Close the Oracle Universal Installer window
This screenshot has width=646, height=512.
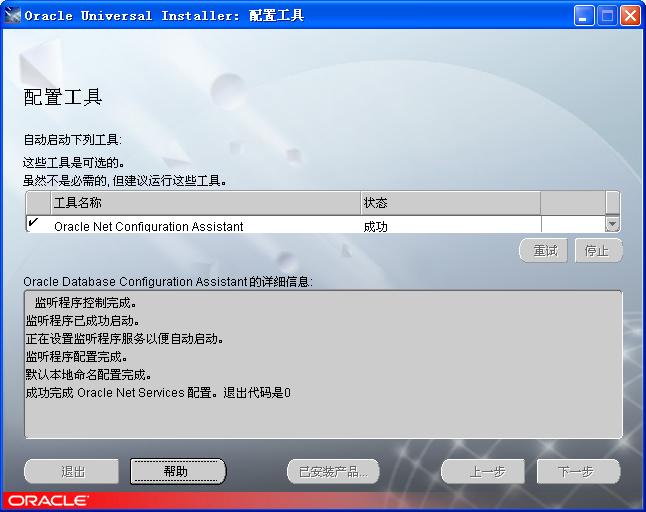(631, 16)
